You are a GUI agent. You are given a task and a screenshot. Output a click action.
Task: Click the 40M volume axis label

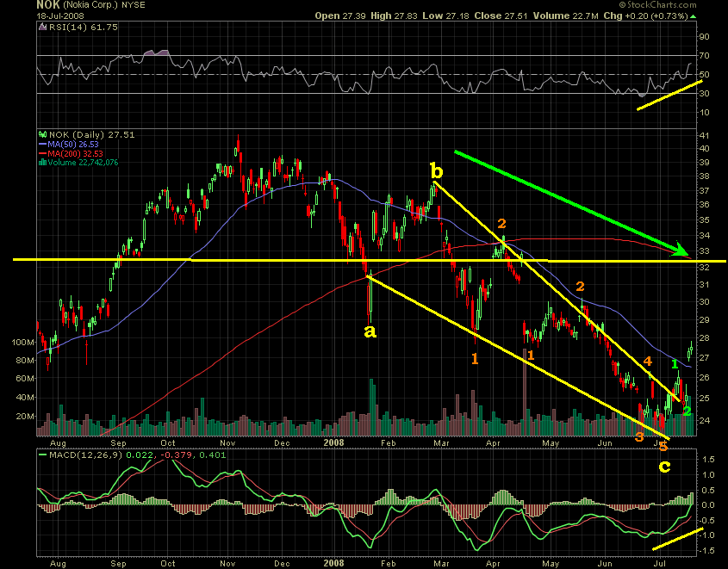click(25, 398)
